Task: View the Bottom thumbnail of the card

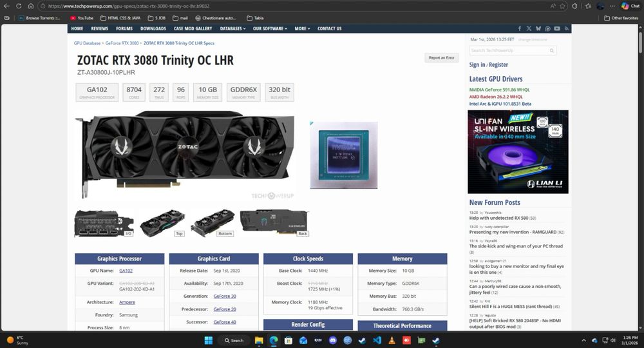Action: 213,224
